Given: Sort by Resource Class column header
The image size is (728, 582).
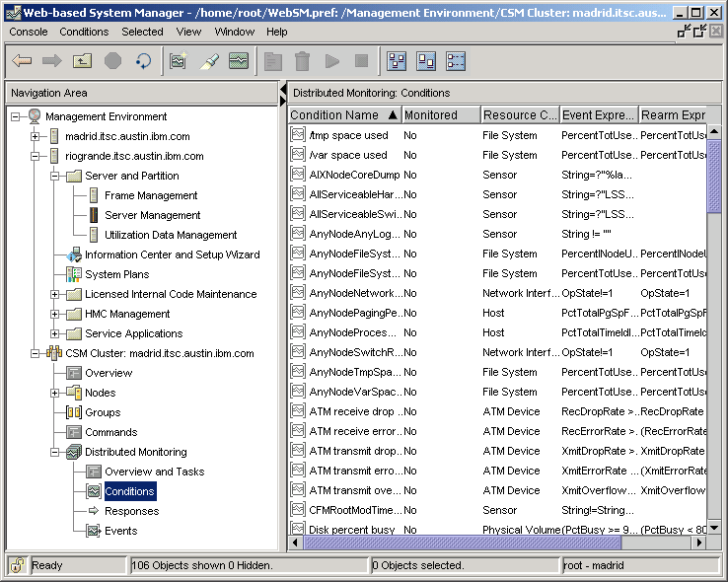Looking at the screenshot, I should point(520,114).
